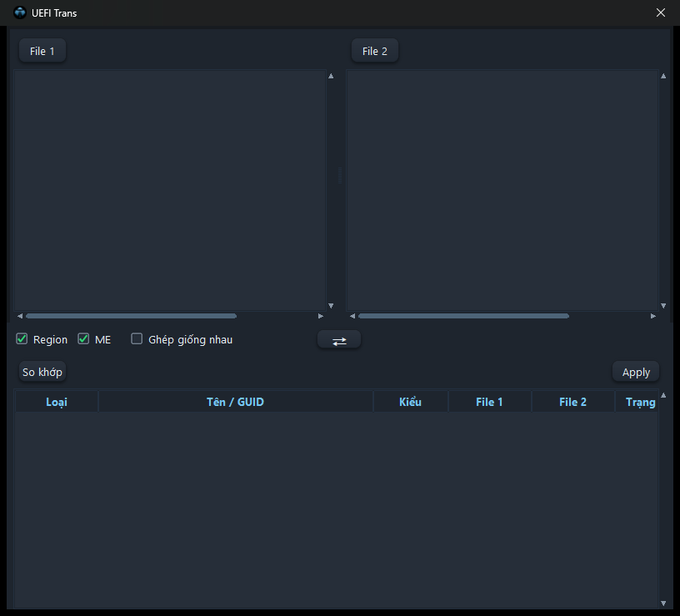This screenshot has height=616, width=680.
Task: Enable Ghép giống nhau checkbox
Action: point(137,338)
